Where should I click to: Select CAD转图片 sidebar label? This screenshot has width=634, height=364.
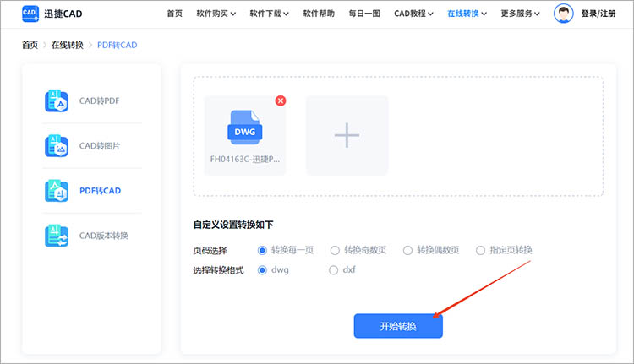point(100,145)
